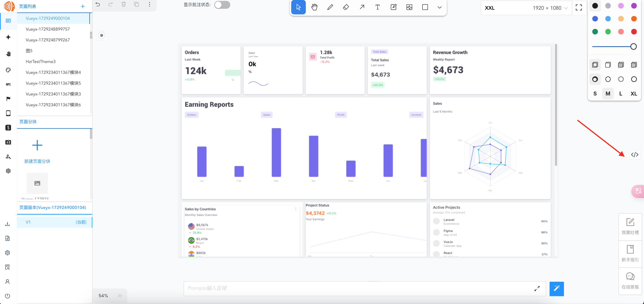Viewport: 644px width, 304px height.
Task: Select the eraser tool
Action: click(346, 7)
